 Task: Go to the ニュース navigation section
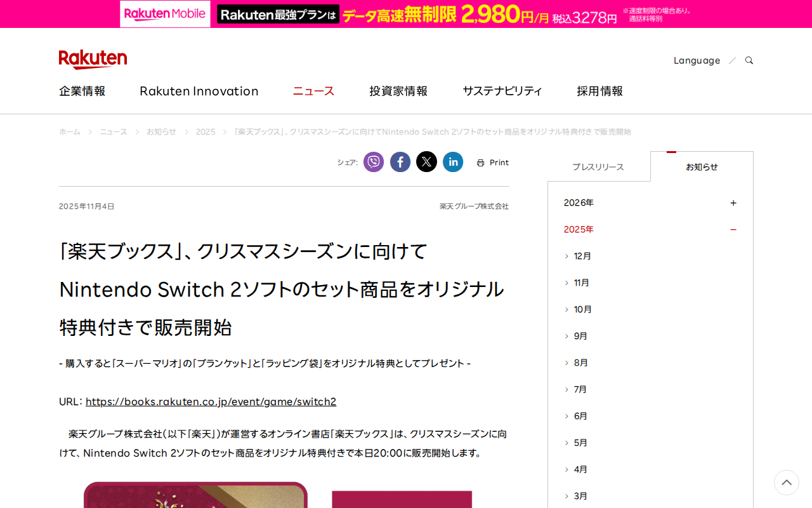pyautogui.click(x=313, y=91)
